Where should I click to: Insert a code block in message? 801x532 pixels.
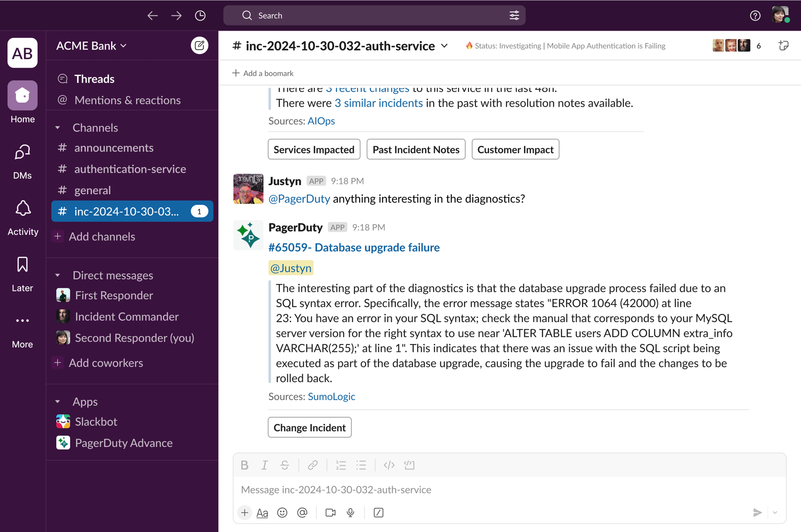pos(409,465)
